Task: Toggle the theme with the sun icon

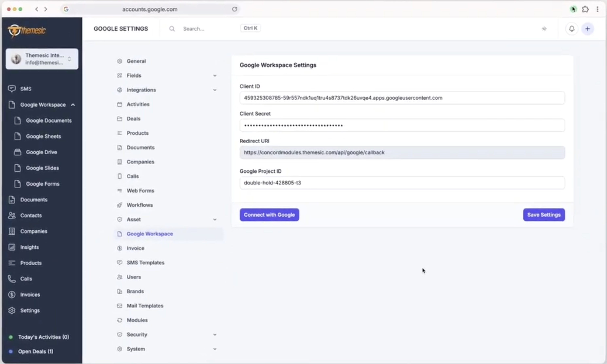Action: [x=544, y=29]
